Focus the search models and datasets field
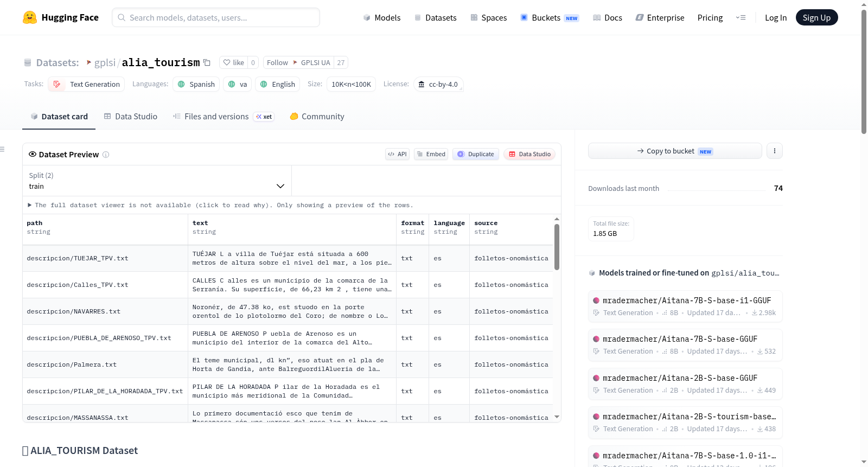This screenshot has width=868, height=467. [x=216, y=17]
